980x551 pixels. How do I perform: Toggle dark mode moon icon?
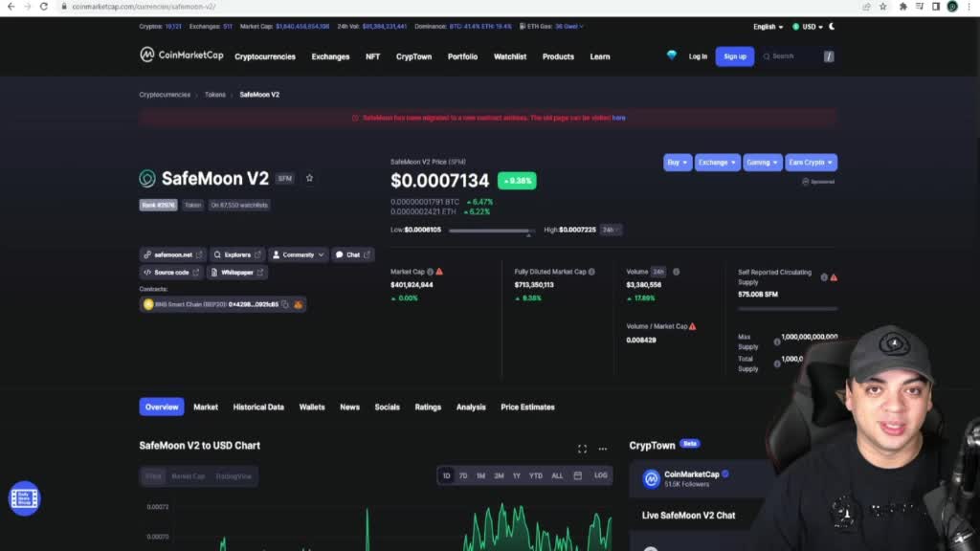click(x=832, y=27)
